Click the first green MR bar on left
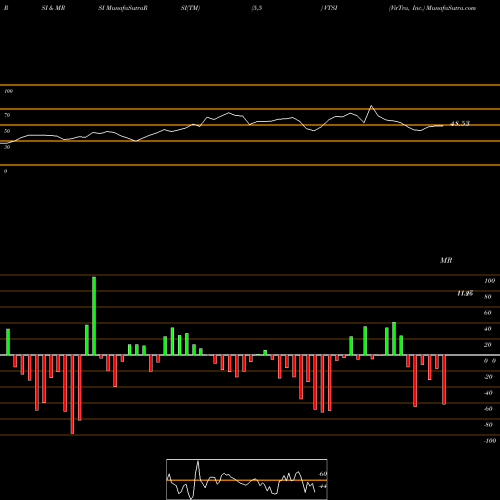The image size is (500, 500). coord(8,342)
